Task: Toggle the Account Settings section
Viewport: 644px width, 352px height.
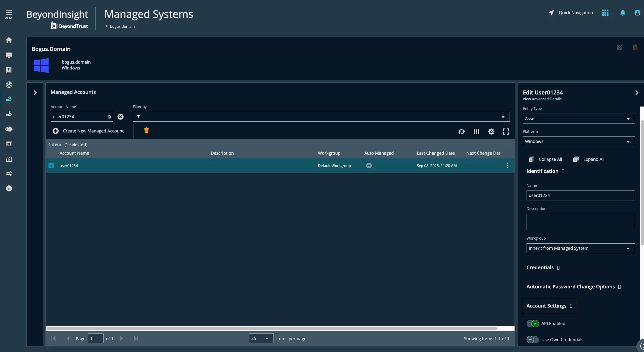Action: point(549,306)
